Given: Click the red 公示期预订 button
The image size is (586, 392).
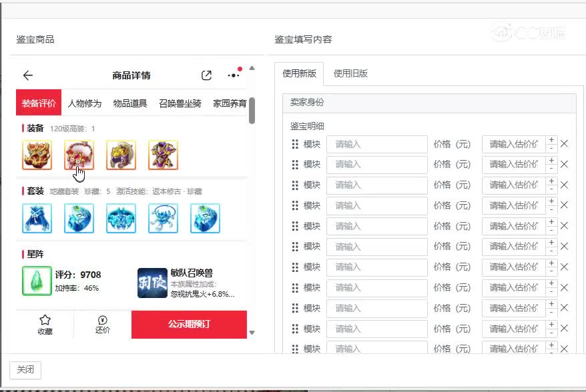Looking at the screenshot, I should (x=189, y=325).
